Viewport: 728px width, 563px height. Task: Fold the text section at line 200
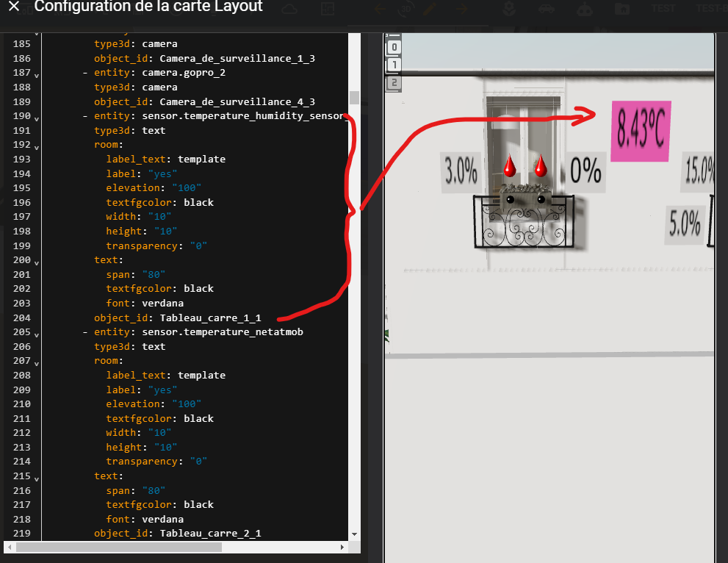(x=36, y=262)
